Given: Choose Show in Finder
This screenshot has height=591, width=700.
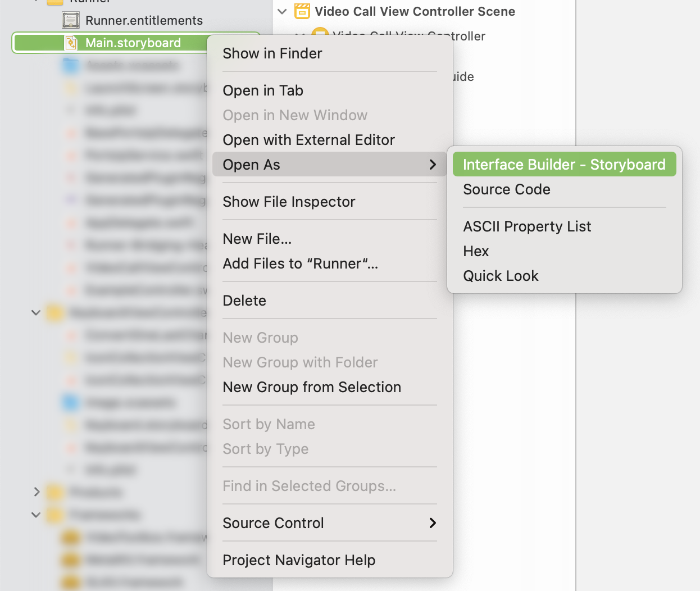Looking at the screenshot, I should 272,53.
